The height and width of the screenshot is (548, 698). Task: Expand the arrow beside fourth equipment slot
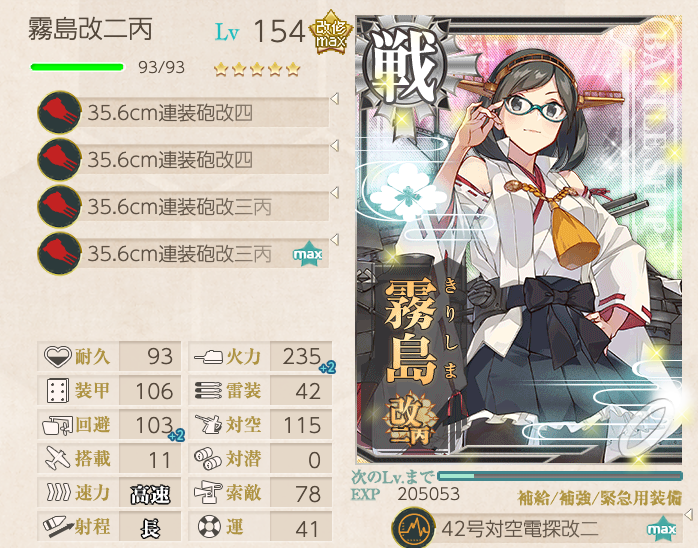pos(335,239)
